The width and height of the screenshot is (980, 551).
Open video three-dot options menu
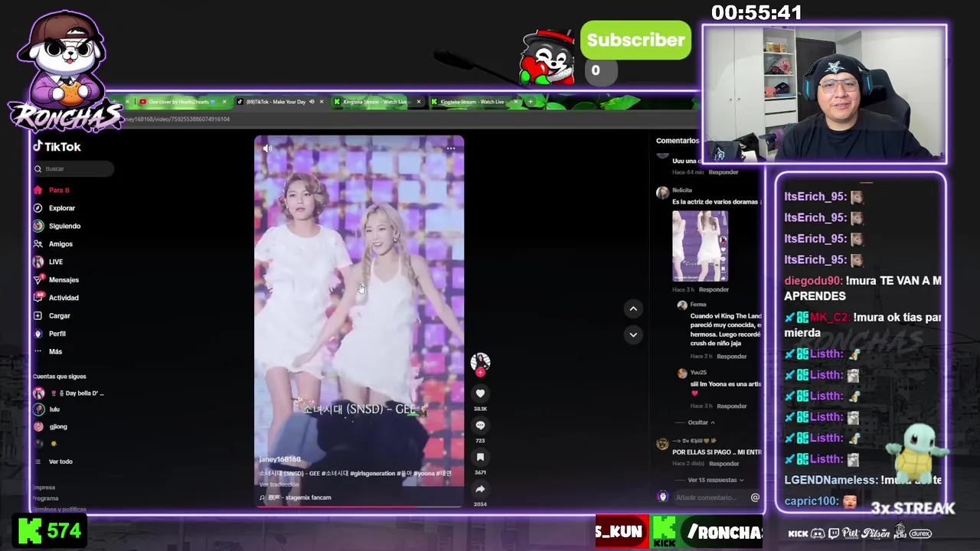point(451,148)
